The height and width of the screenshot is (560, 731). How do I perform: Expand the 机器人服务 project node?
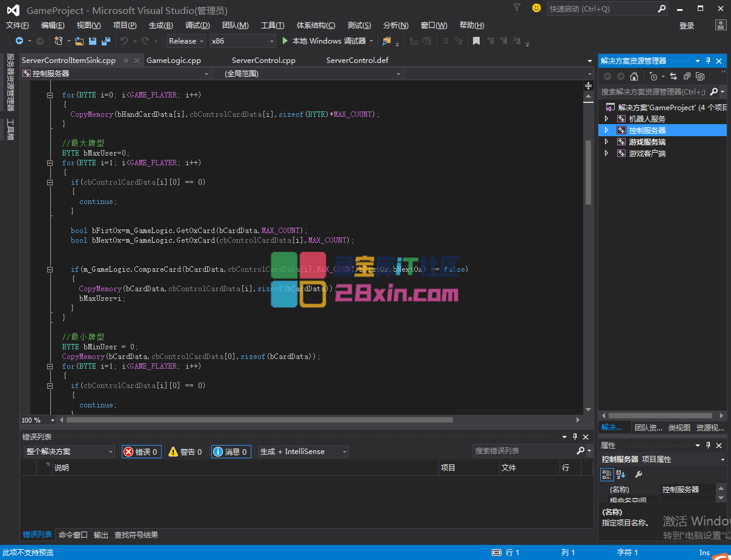click(606, 119)
